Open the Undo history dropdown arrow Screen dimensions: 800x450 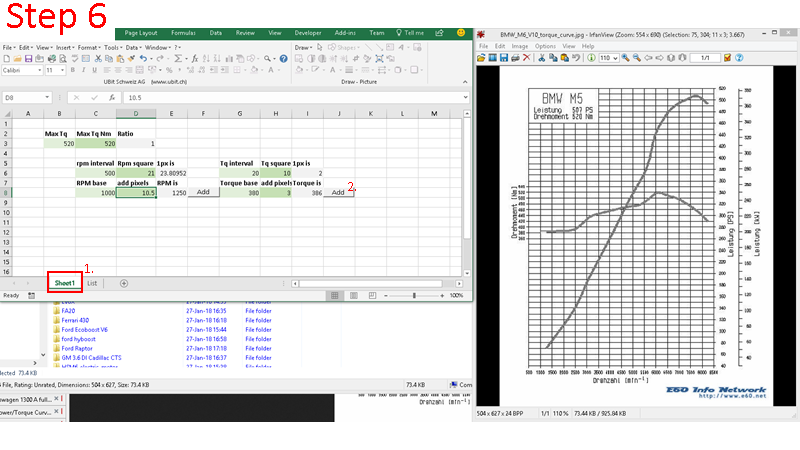152,59
